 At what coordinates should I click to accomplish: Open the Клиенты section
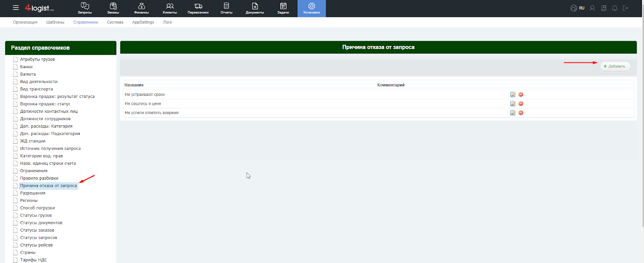tap(170, 8)
